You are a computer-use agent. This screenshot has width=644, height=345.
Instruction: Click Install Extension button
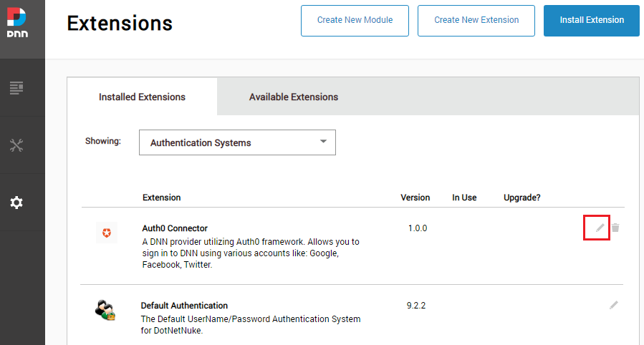592,21
